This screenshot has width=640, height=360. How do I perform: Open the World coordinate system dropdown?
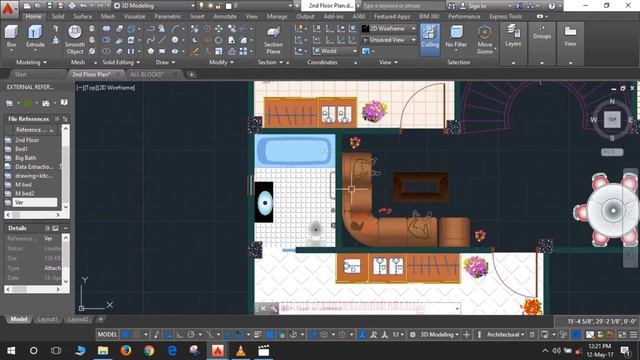335,51
